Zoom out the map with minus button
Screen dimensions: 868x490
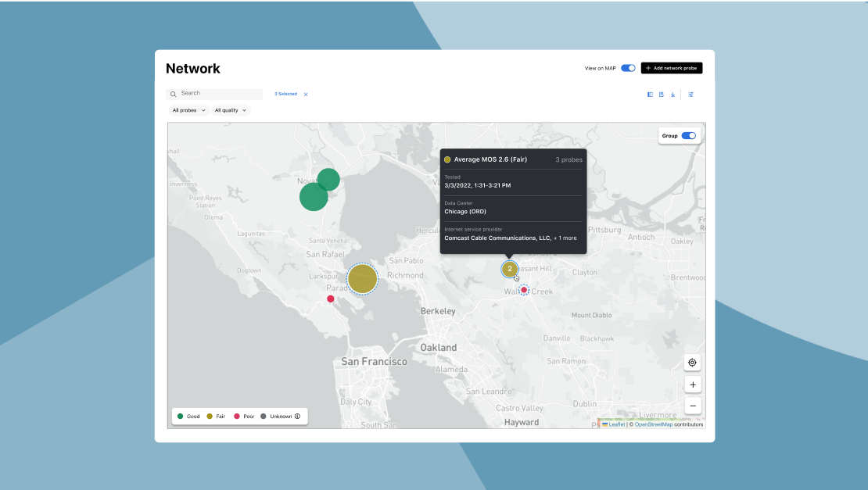(692, 406)
